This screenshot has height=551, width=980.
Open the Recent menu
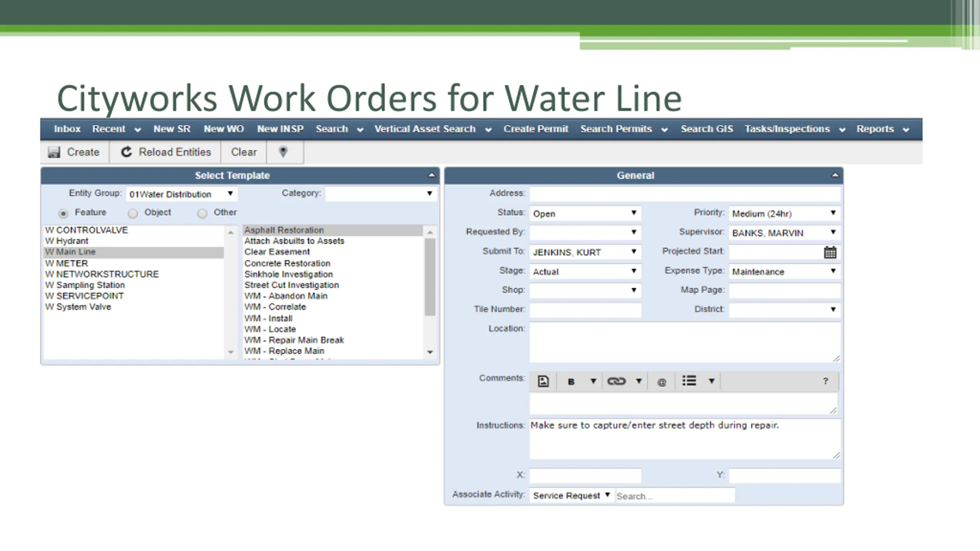coord(116,129)
